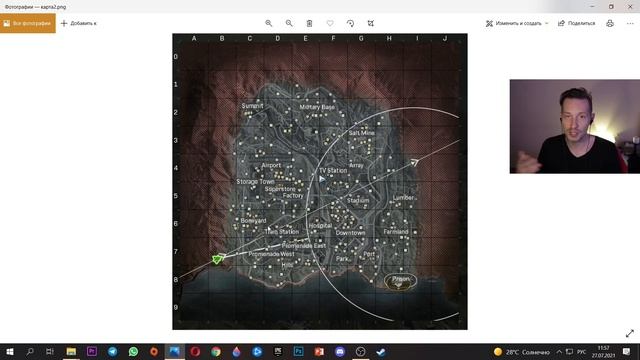
Task: Open the weather widget showing 28°C
Action: (x=522, y=352)
